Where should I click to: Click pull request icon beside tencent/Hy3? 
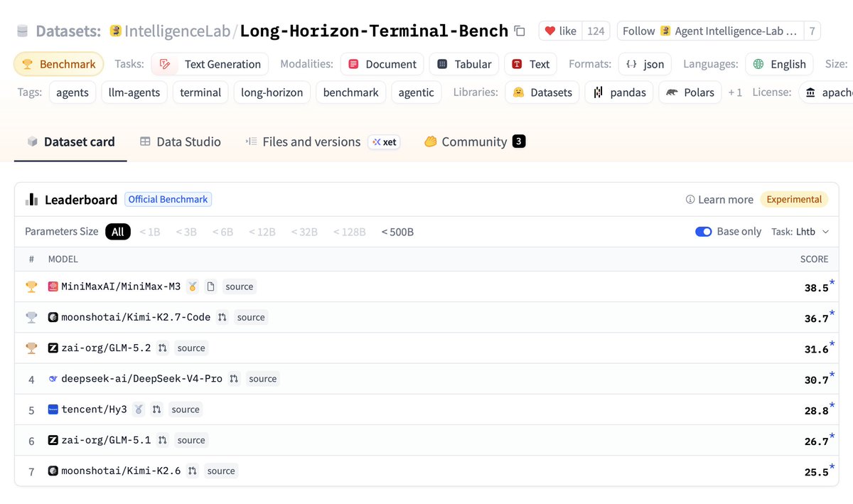(157, 409)
